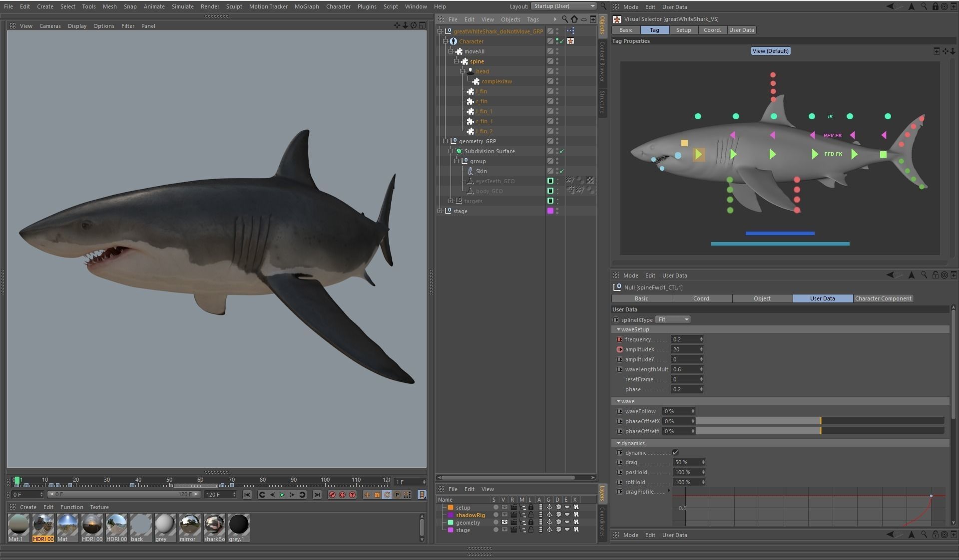Click the search icon in Object Manager

565,19
